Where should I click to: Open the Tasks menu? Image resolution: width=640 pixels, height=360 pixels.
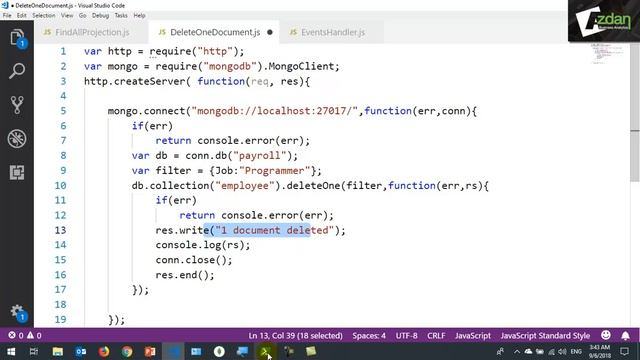coord(121,16)
